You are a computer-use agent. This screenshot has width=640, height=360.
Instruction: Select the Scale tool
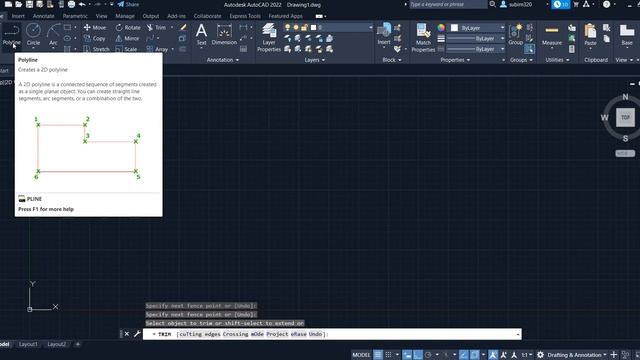[127, 49]
